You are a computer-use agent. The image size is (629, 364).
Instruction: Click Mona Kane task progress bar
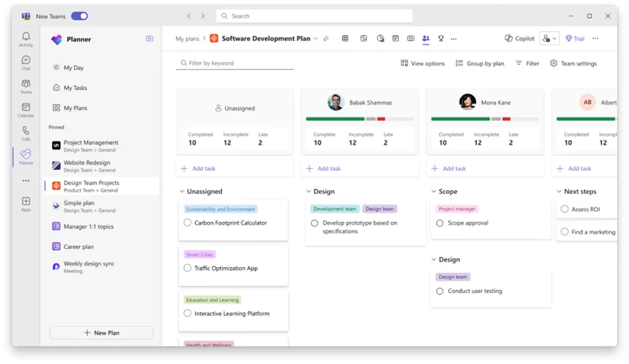click(484, 119)
